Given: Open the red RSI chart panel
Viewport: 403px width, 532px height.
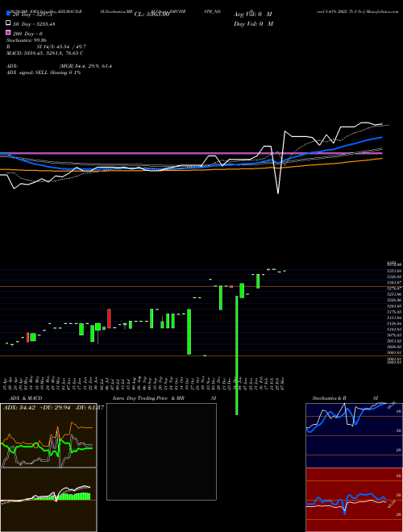Looking at the screenshot, I should point(354,500).
